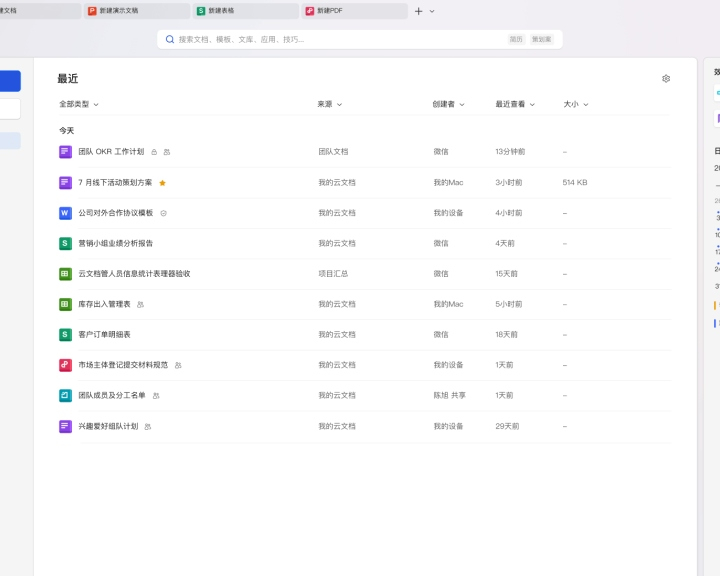Switch to the 新建PDF tab
Screen dimensions: 720x576
tap(353, 11)
